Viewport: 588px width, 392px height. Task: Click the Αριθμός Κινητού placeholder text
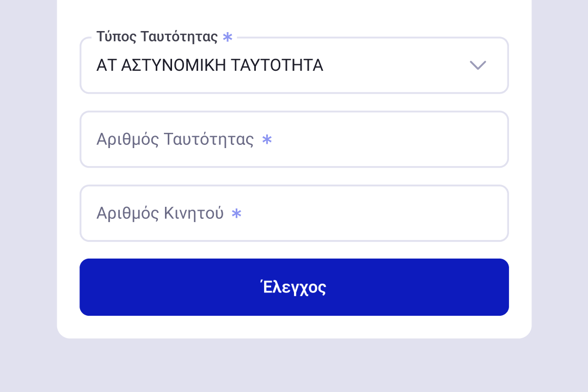click(161, 213)
